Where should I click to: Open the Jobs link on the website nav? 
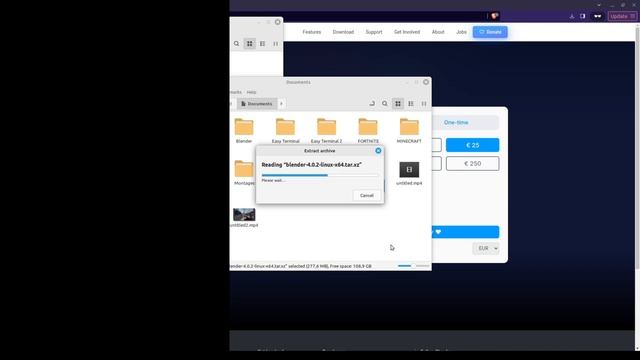(461, 32)
